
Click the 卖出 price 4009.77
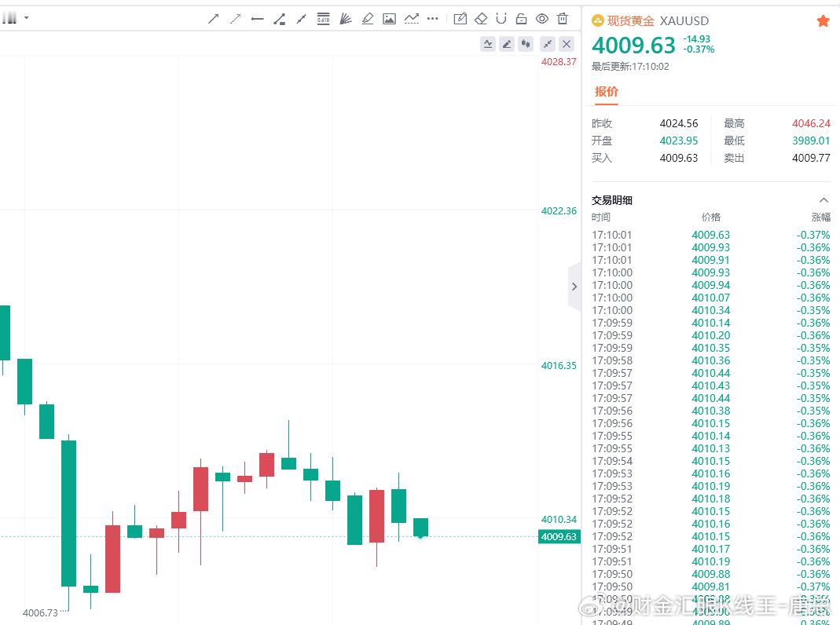(811, 158)
